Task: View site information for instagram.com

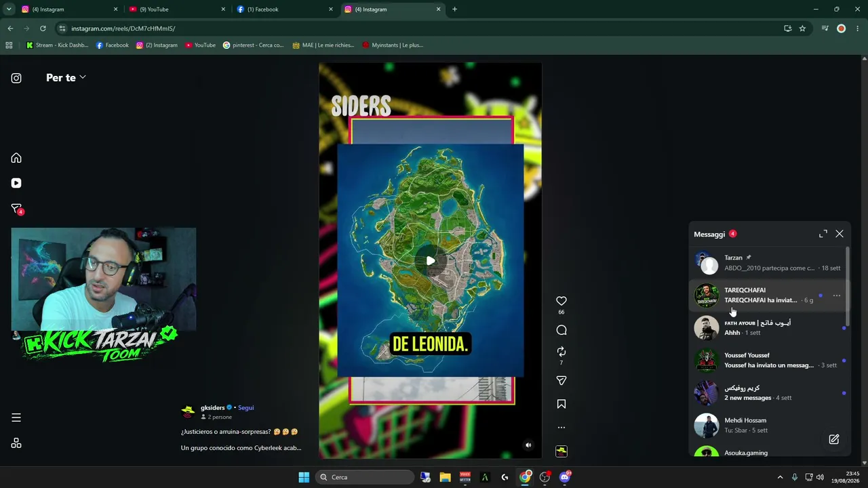Action: coord(62,28)
